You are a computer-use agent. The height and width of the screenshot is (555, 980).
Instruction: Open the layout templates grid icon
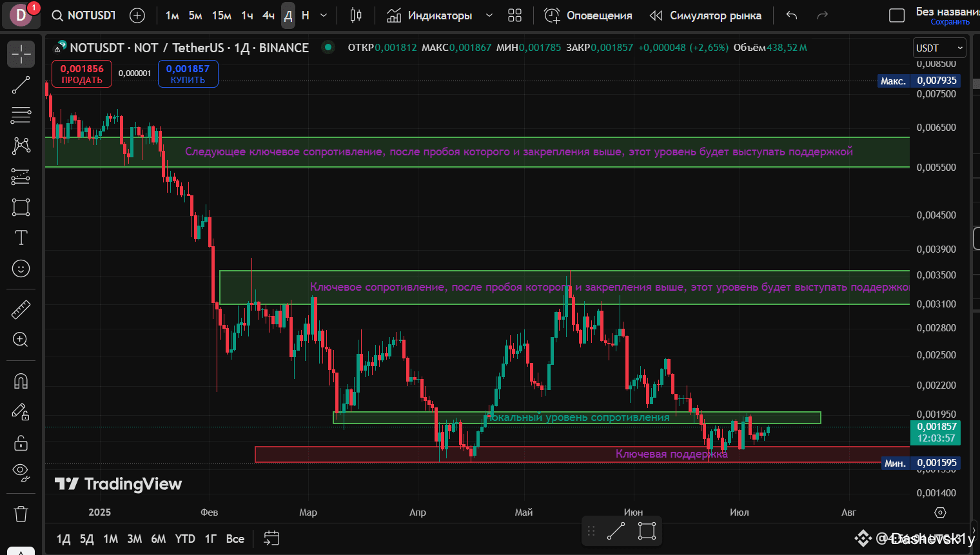click(x=514, y=15)
